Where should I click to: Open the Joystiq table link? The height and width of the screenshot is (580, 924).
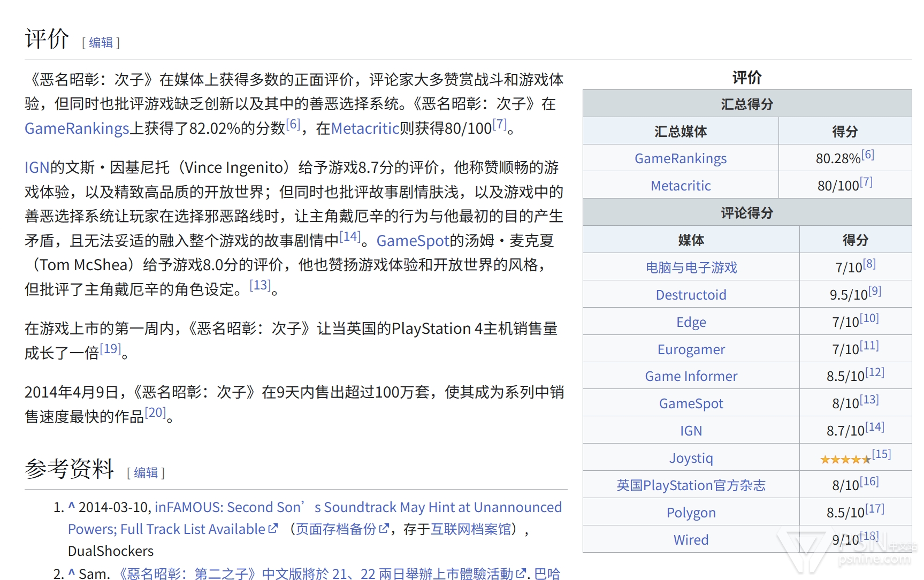tap(691, 458)
